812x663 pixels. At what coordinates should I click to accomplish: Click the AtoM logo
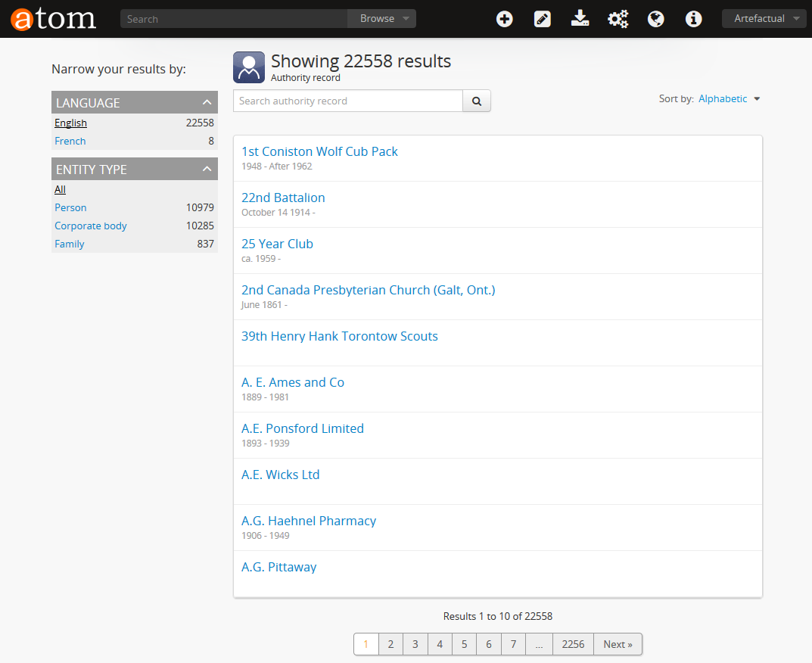[53, 19]
